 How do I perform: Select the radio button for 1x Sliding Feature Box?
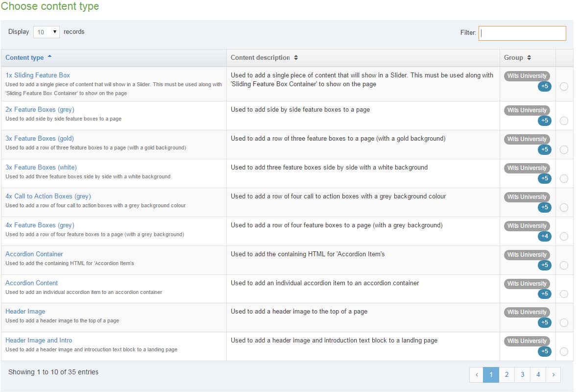point(564,87)
